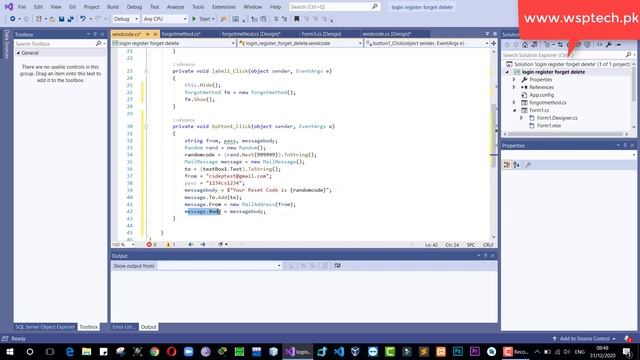Collapse the General group in Toolbox
This screenshot has height=360, width=640.
(18, 53)
